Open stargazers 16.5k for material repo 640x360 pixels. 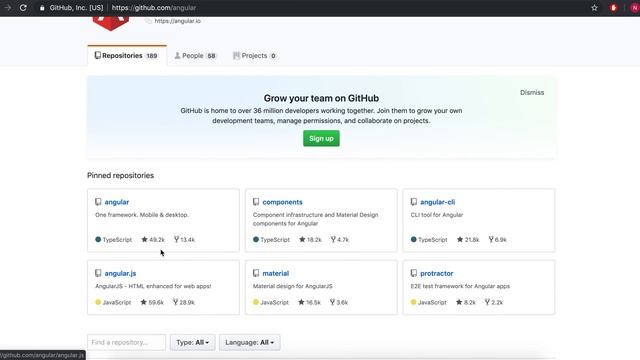click(310, 302)
